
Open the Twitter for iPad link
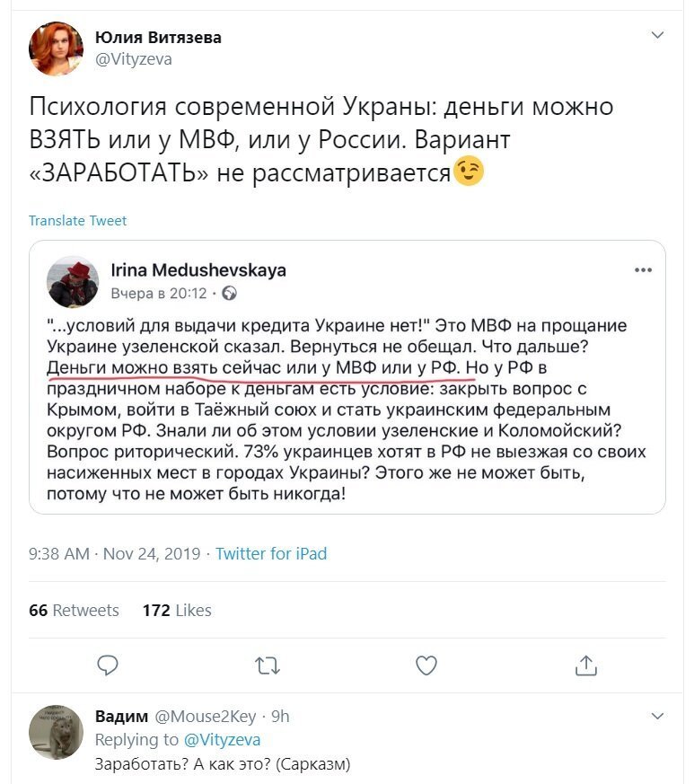[x=271, y=553]
